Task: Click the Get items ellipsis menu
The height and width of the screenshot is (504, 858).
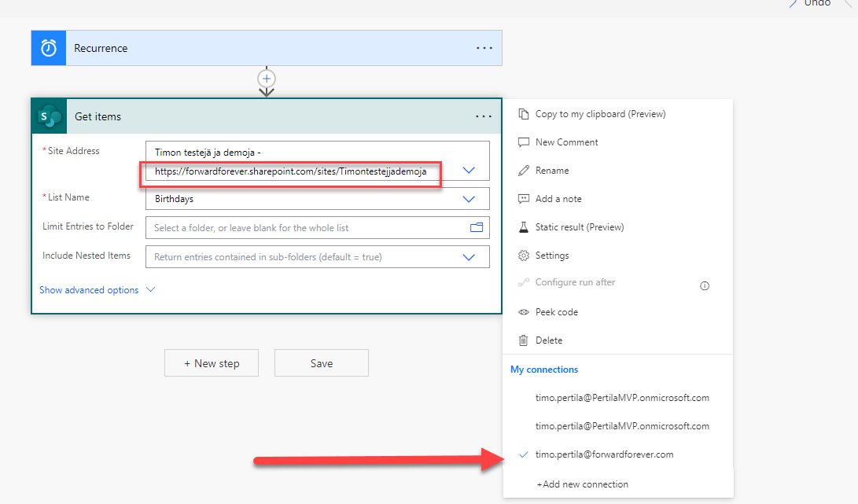Action: [x=484, y=116]
